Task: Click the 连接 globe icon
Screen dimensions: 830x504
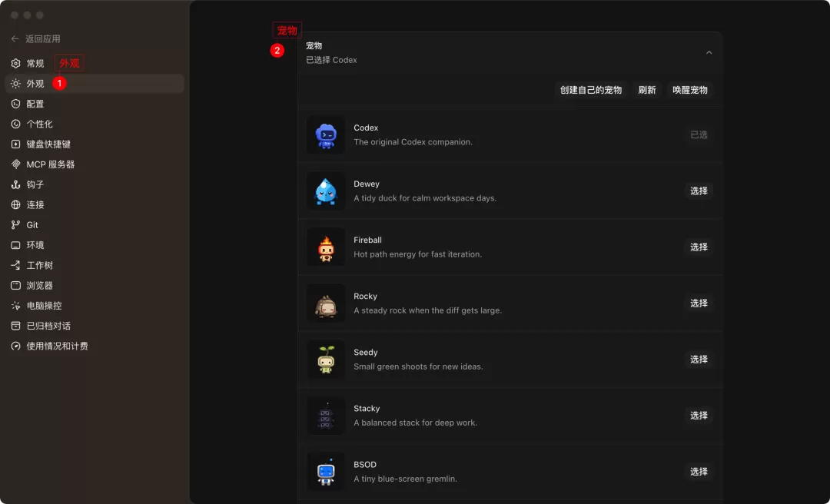Action: pos(16,205)
